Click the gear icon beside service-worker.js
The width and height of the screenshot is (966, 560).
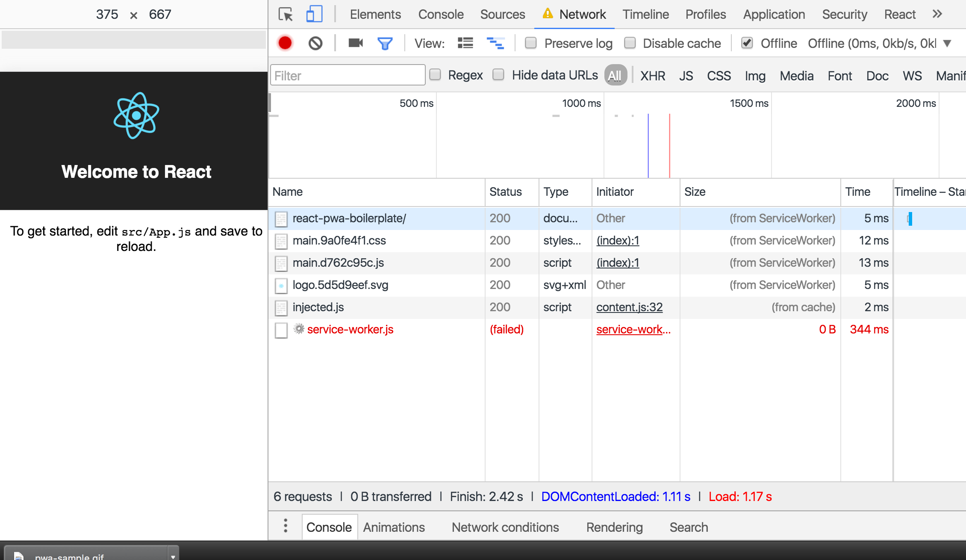[x=299, y=329]
